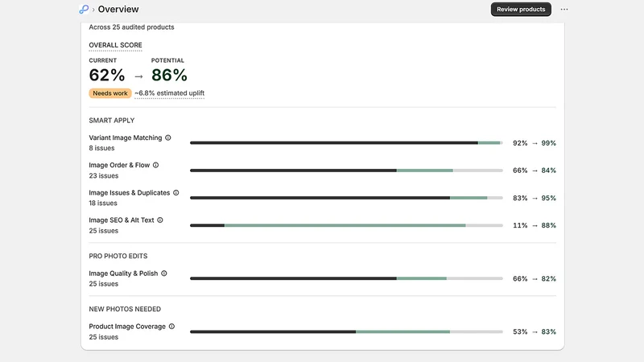
Task: Click the Across 25 audited products text
Action: pos(131,27)
